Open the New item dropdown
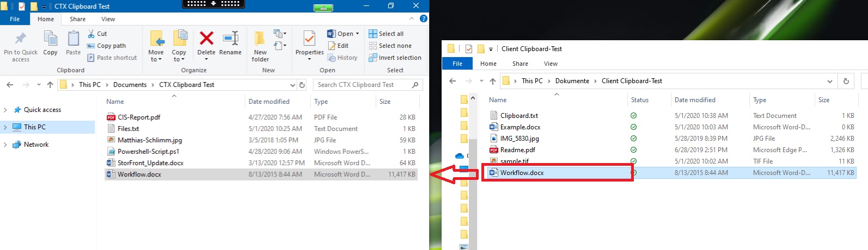This screenshot has width=868, height=250. [280, 34]
